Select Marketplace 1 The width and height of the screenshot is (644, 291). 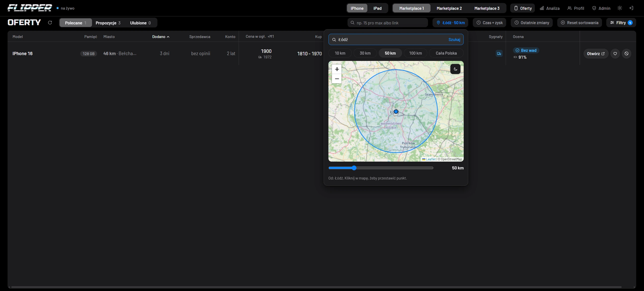pos(411,8)
